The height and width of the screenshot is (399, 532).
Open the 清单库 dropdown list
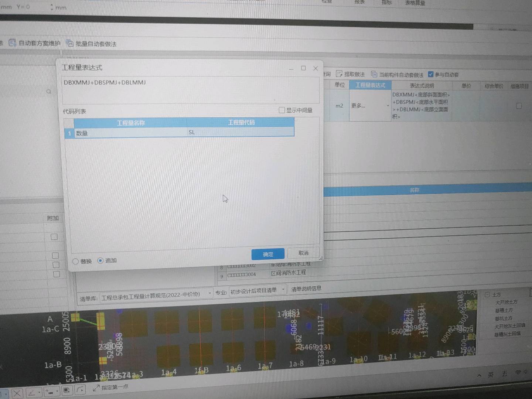point(210,293)
